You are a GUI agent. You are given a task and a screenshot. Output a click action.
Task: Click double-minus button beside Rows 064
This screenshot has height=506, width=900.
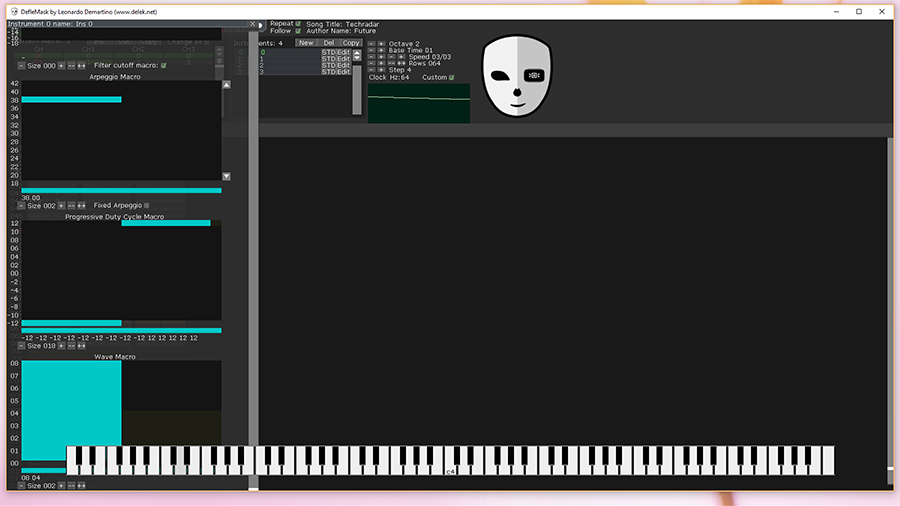tap(391, 63)
